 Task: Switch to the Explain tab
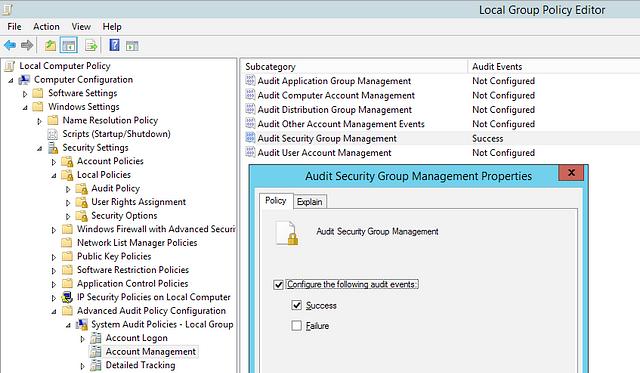(310, 202)
